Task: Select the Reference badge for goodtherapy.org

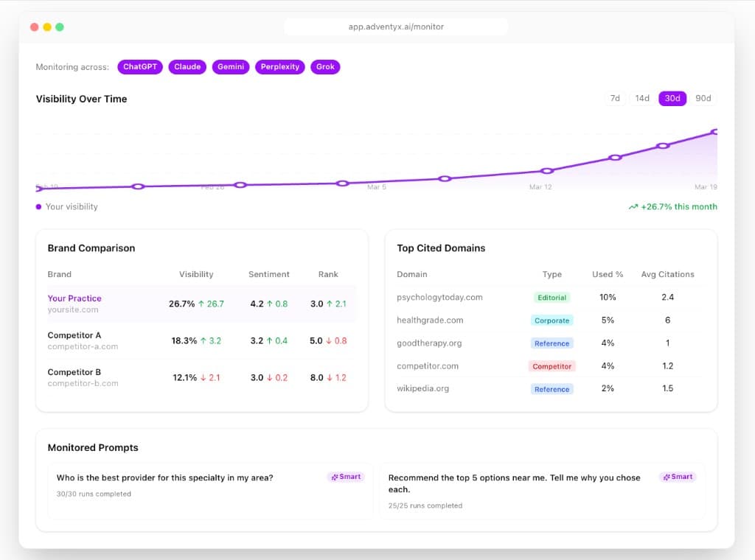Action: (x=552, y=343)
